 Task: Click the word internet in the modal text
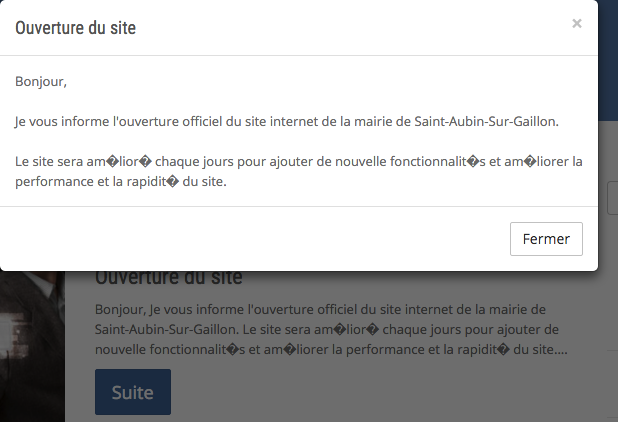click(294, 121)
